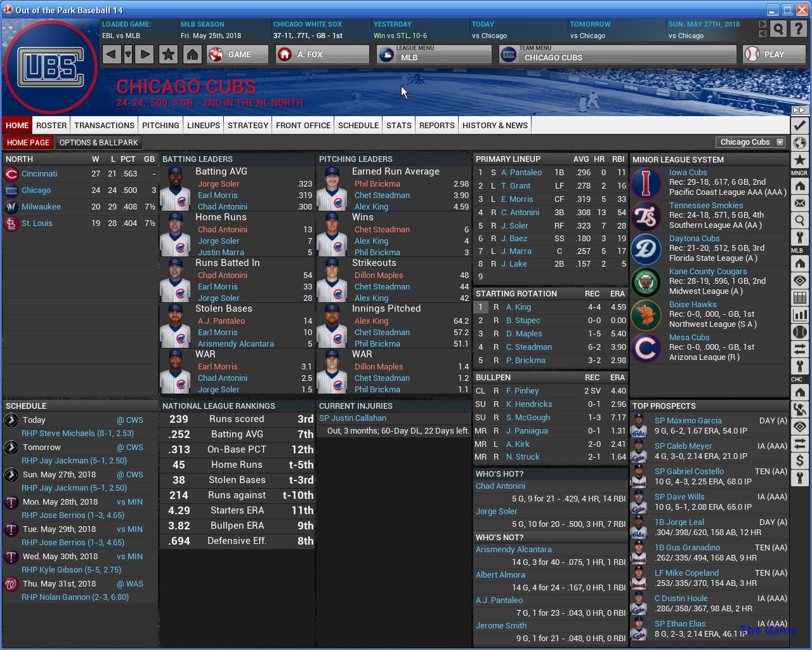The height and width of the screenshot is (650, 812).
Task: Open the STATS tab
Action: point(399,125)
